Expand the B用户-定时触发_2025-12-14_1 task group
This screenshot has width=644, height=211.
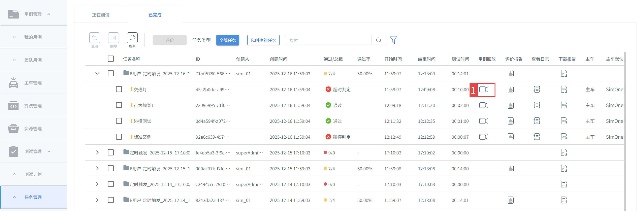[97, 200]
